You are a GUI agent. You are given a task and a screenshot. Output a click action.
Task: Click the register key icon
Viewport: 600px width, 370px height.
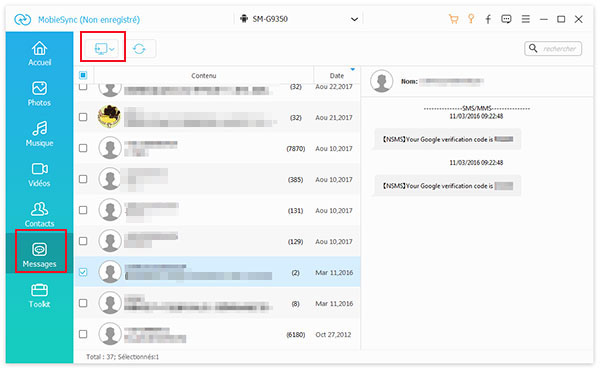point(471,19)
